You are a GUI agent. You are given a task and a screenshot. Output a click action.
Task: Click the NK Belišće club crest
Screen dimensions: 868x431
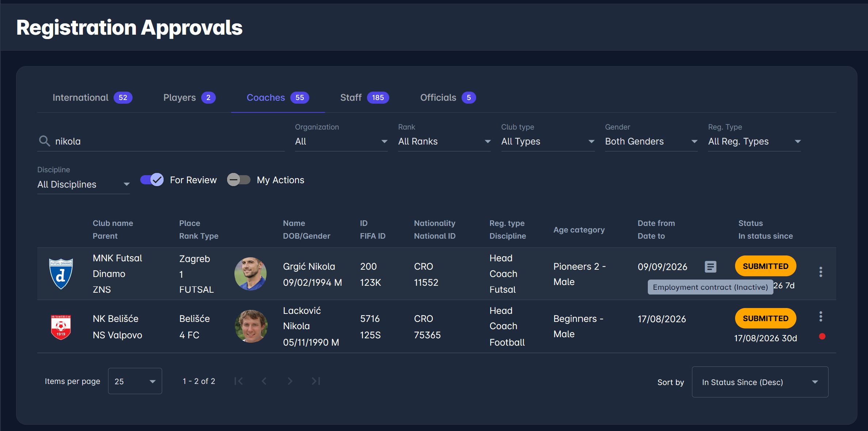[x=61, y=327]
